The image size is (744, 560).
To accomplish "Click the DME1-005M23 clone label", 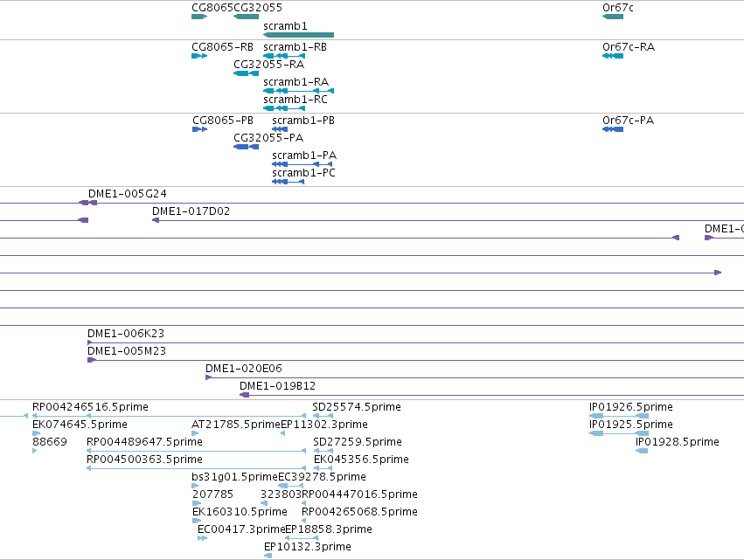I will click(127, 351).
